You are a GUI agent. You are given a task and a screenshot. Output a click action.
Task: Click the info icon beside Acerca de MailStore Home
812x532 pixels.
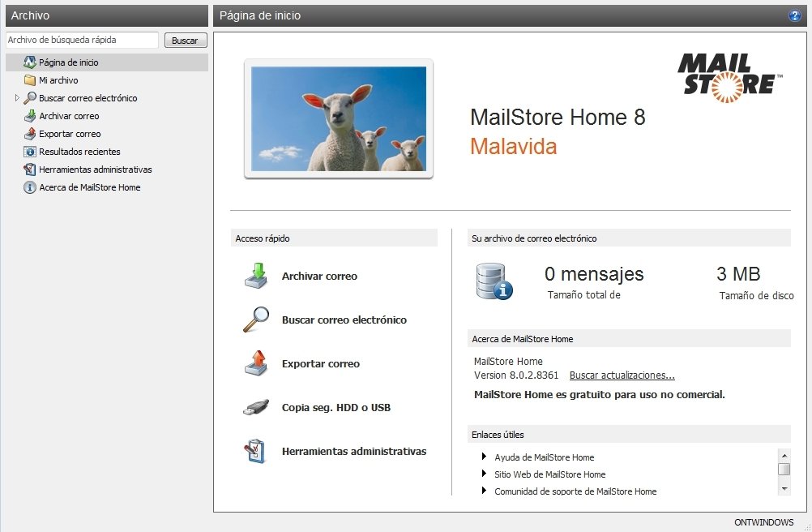tap(29, 187)
